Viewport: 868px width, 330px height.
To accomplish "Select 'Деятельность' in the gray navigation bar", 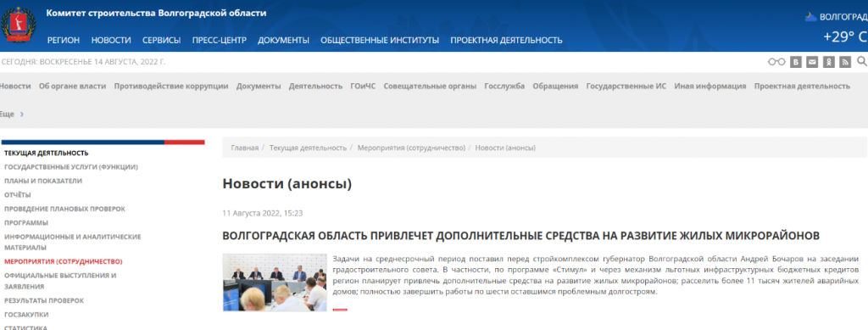I will [x=315, y=86].
